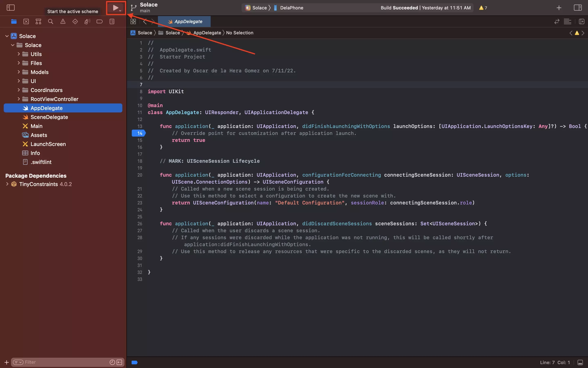Click the Line 7 Col 1 indicator

tap(555, 362)
